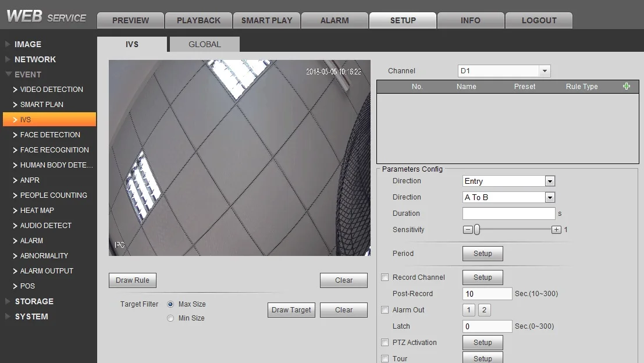Image resolution: width=644 pixels, height=363 pixels.
Task: Click the arrow icon beside VIDEO DETECTION
Action: [x=15, y=90]
